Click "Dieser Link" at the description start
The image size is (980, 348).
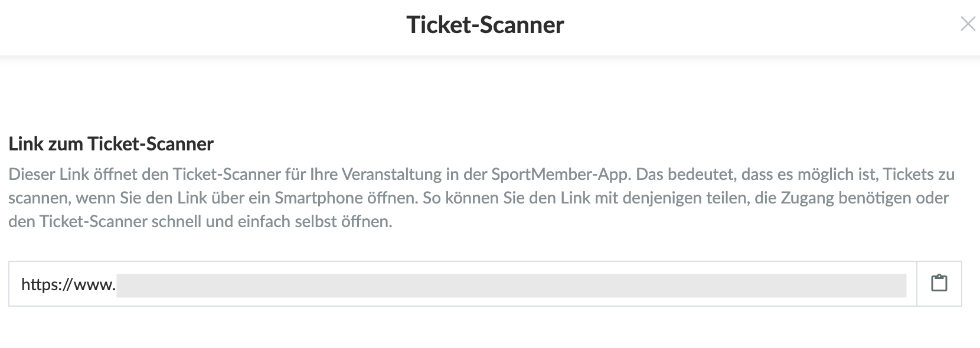pos(48,175)
